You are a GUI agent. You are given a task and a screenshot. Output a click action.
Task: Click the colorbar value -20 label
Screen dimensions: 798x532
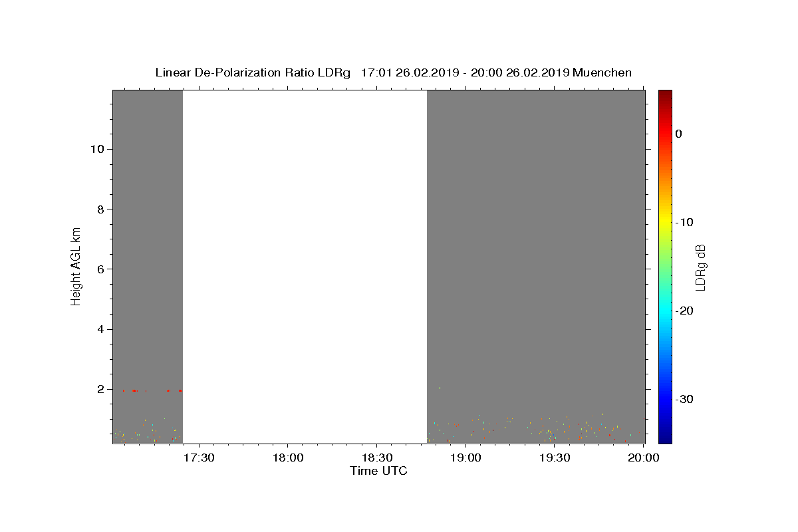click(x=684, y=311)
